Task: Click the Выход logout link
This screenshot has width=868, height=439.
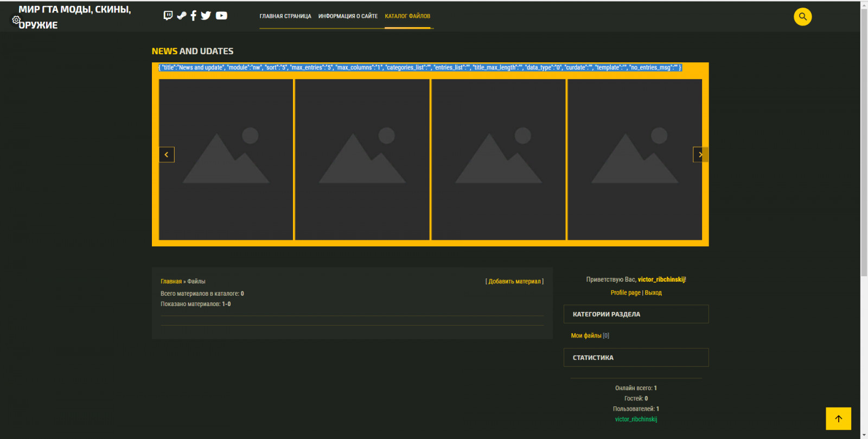Action: pos(653,293)
